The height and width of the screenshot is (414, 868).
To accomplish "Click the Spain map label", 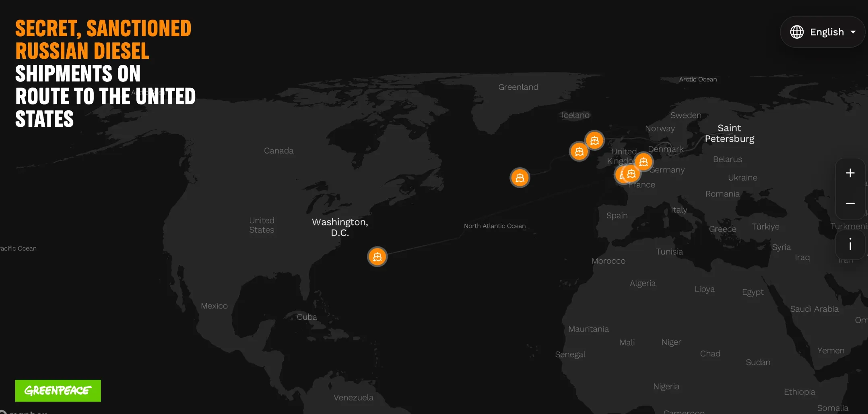I will (x=617, y=215).
